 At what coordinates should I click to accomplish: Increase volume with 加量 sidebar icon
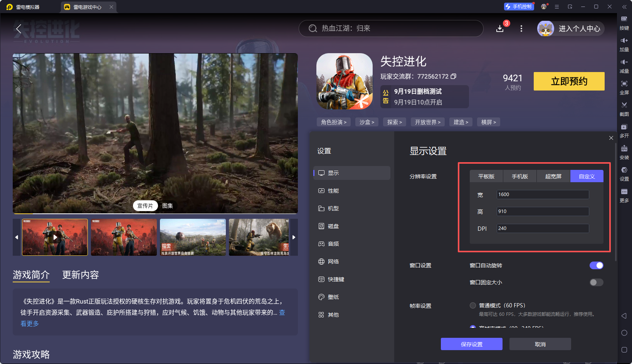(624, 44)
